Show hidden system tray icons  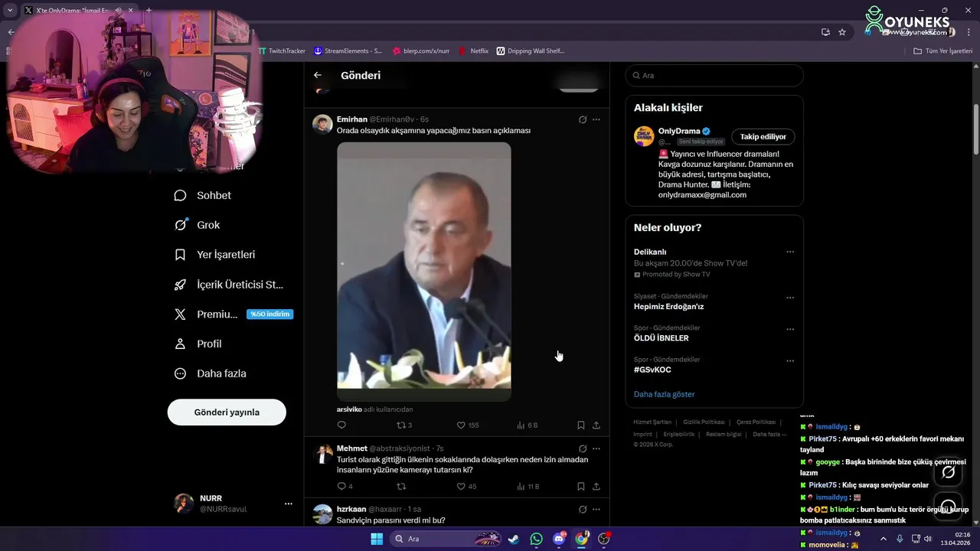[x=884, y=539]
